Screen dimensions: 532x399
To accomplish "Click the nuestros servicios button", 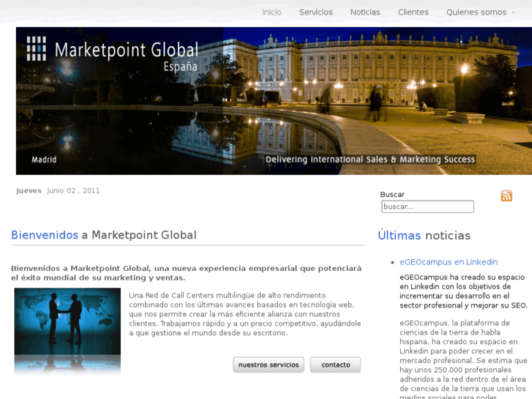I will pos(269,365).
